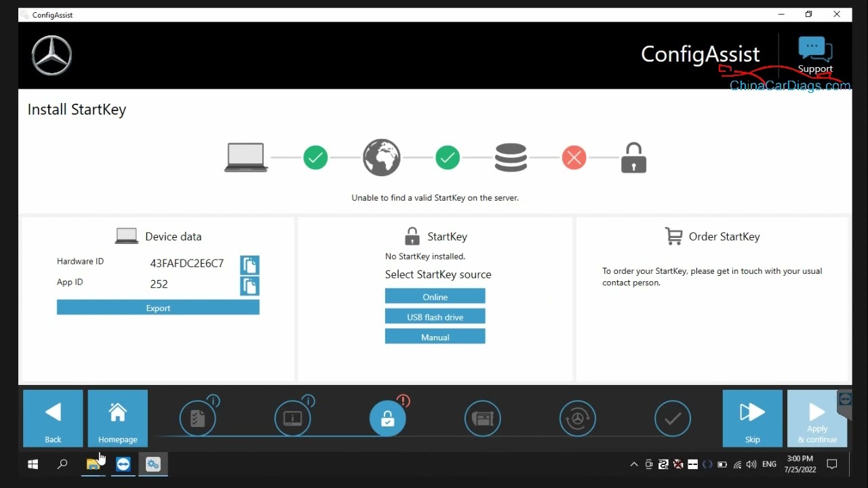Open the fifth workflow step with circular-arrow star icon

[578, 418]
